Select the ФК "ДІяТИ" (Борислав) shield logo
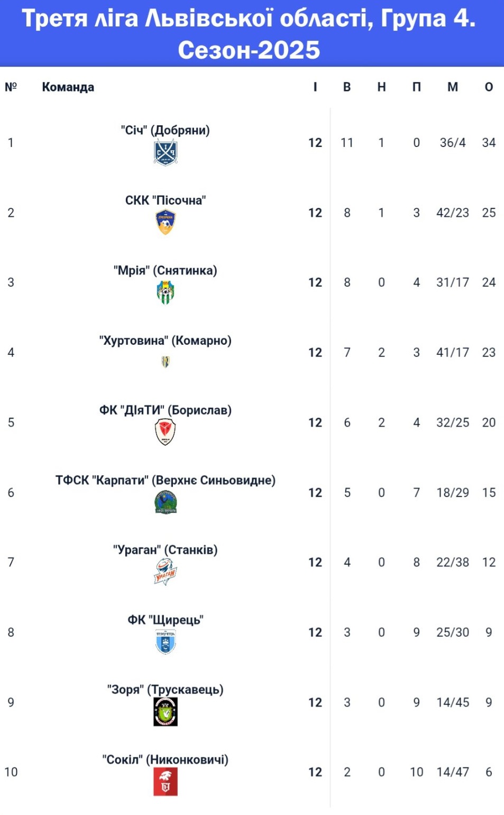Image resolution: width=504 pixels, height=815 pixels. coord(166,432)
